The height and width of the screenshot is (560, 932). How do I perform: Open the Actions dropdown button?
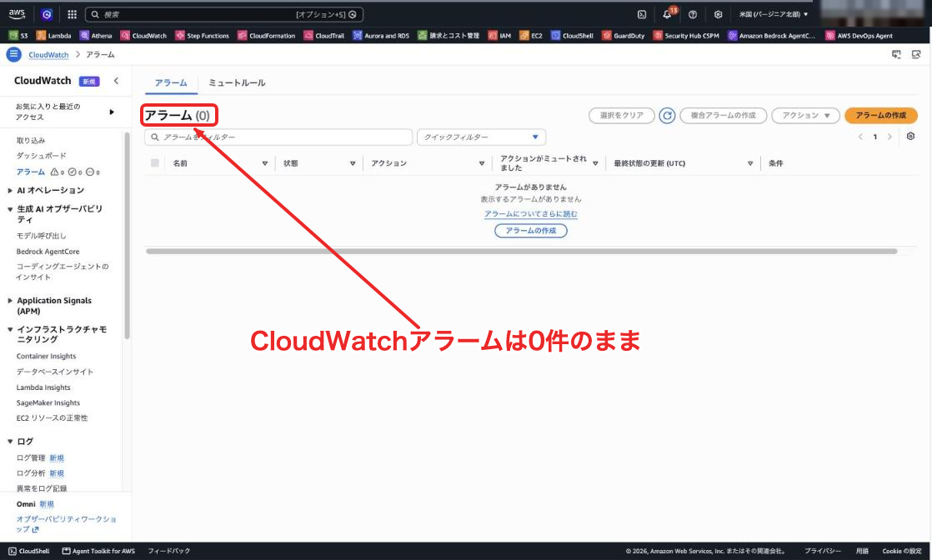coord(805,115)
